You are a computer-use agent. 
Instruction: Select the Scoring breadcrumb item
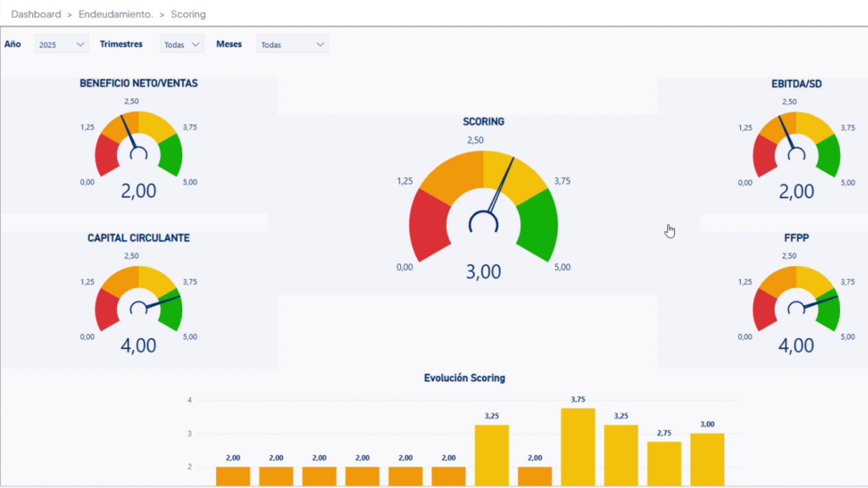tap(188, 14)
